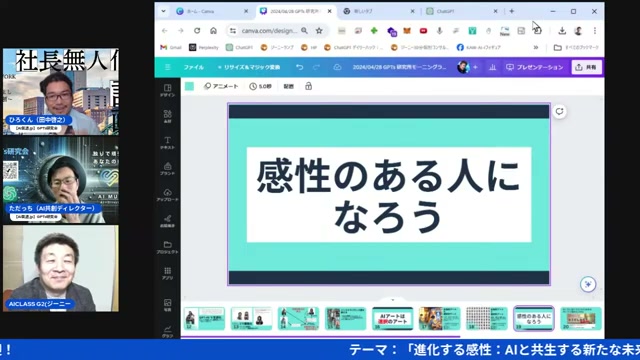Image resolution: width=640 pixels, height=360 pixels.
Task: Open Chrome downloads icon
Action: (x=562, y=31)
